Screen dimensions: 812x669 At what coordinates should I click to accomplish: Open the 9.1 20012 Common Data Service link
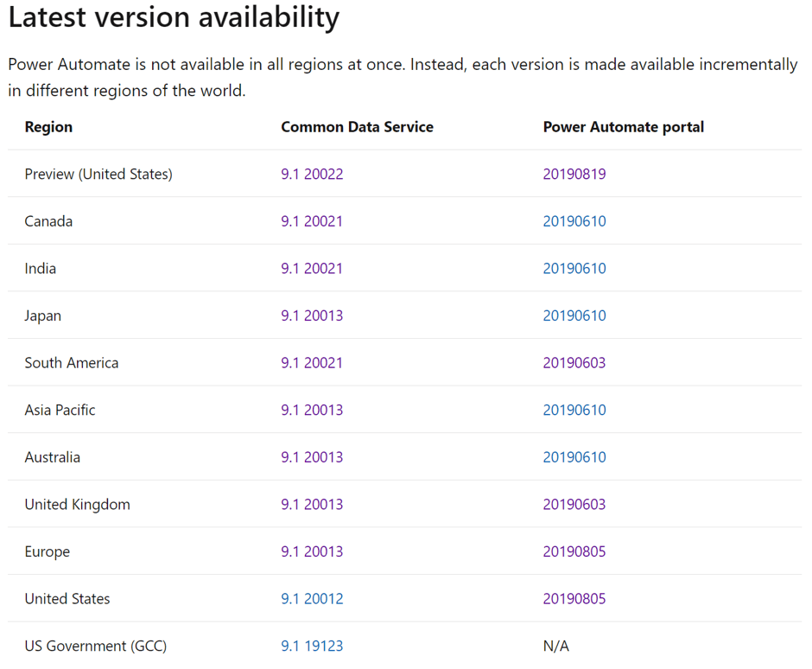pos(312,598)
